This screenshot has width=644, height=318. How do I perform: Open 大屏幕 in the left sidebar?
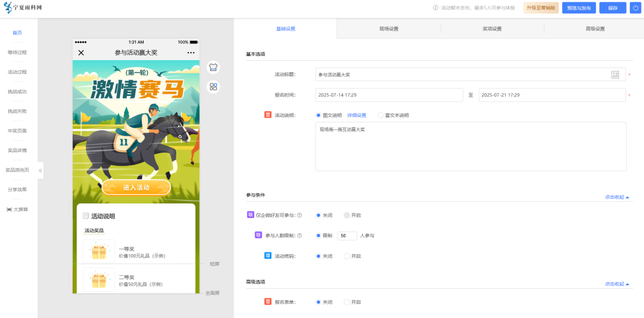click(x=17, y=209)
